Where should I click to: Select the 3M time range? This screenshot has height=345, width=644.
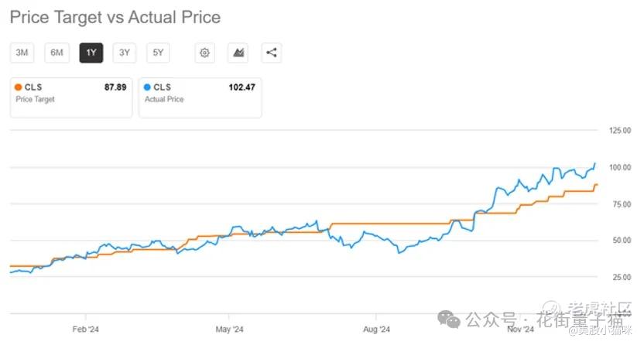pyautogui.click(x=22, y=53)
